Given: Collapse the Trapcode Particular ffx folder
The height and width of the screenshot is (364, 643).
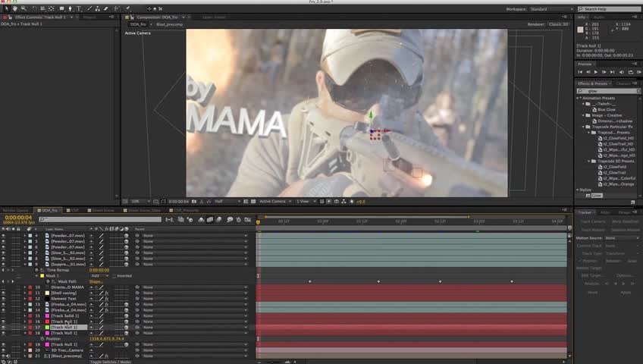Looking at the screenshot, I should (584, 127).
